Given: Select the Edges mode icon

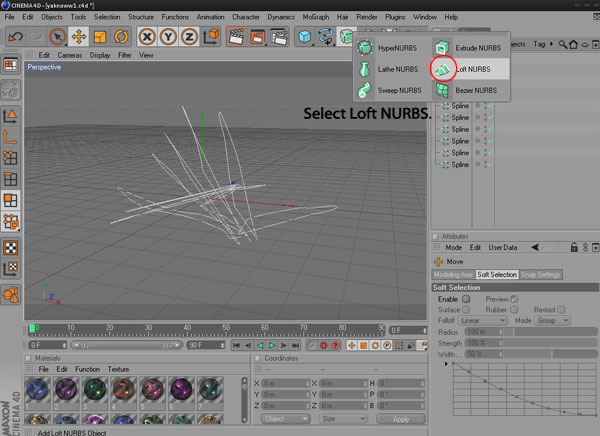Looking at the screenshot, I should point(11,179).
